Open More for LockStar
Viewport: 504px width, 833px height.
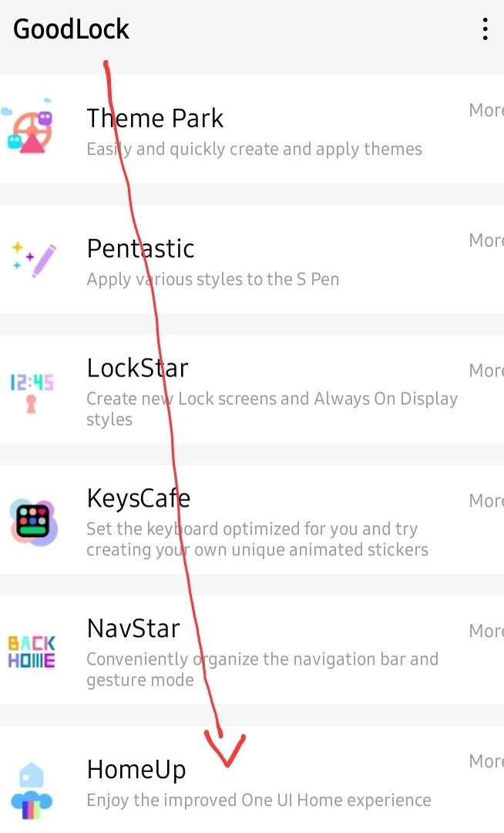click(x=486, y=370)
